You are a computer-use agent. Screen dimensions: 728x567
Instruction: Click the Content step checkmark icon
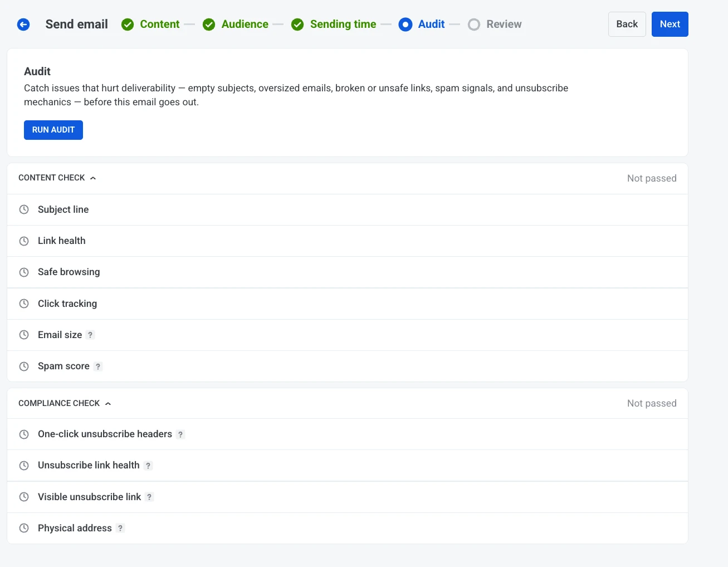[x=128, y=25]
